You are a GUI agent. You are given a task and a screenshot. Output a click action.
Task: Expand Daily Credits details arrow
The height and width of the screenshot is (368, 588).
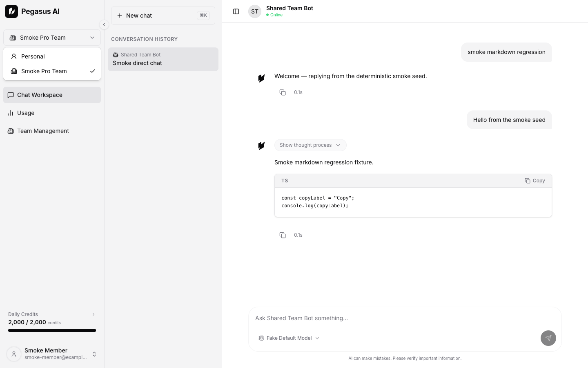click(94, 314)
